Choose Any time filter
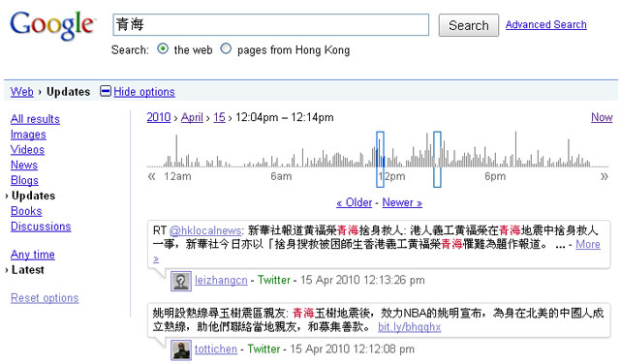This screenshot has height=364, width=621. tap(33, 255)
